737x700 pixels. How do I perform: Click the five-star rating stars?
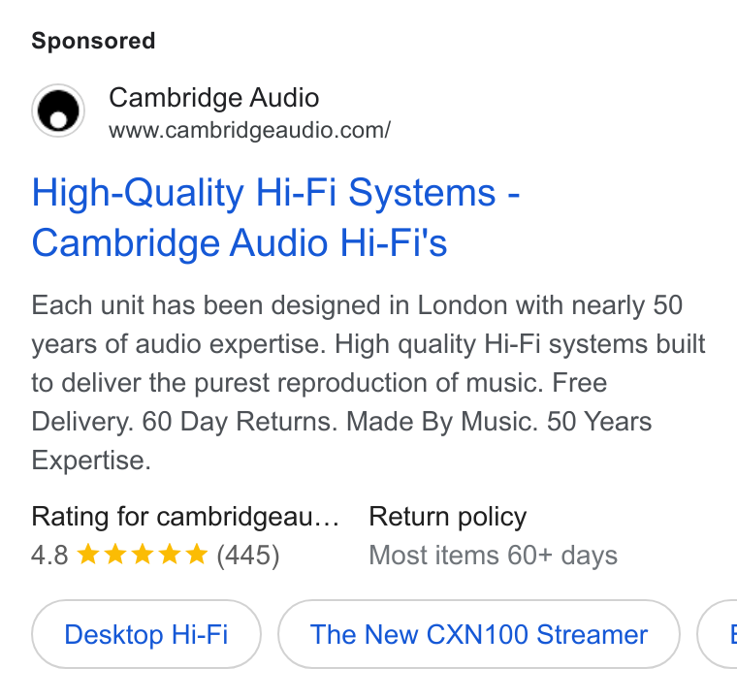(142, 554)
